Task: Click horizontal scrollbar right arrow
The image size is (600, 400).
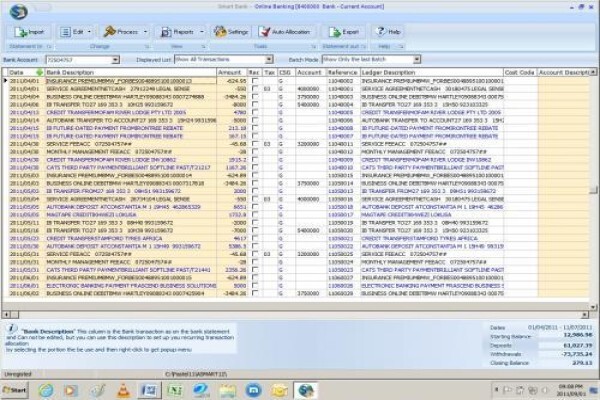Action: pos(585,314)
